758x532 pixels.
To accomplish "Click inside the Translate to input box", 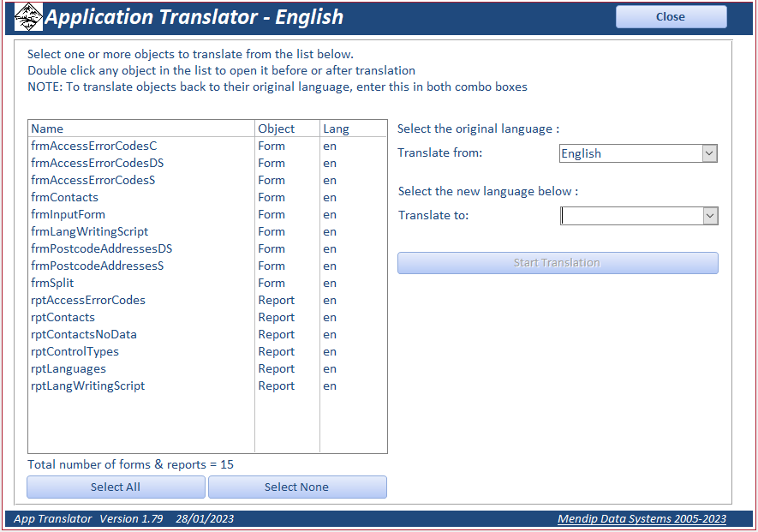I will (x=632, y=216).
